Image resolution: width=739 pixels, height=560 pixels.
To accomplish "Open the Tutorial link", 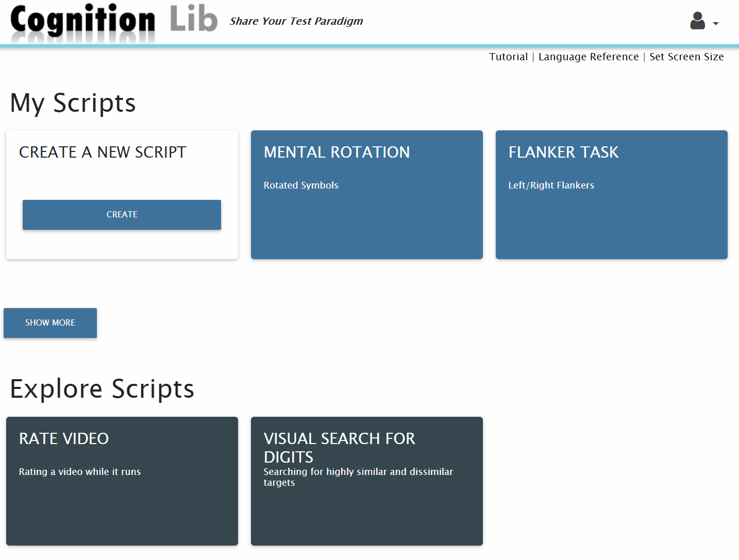I will tap(508, 57).
